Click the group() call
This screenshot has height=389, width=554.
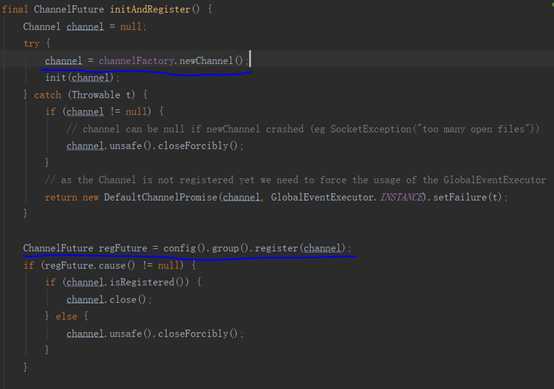pos(230,248)
